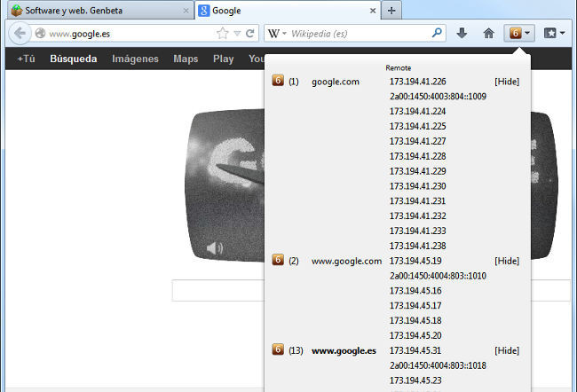Image resolution: width=577 pixels, height=392 pixels.
Task: Go to the home page icon
Action: pyautogui.click(x=489, y=34)
